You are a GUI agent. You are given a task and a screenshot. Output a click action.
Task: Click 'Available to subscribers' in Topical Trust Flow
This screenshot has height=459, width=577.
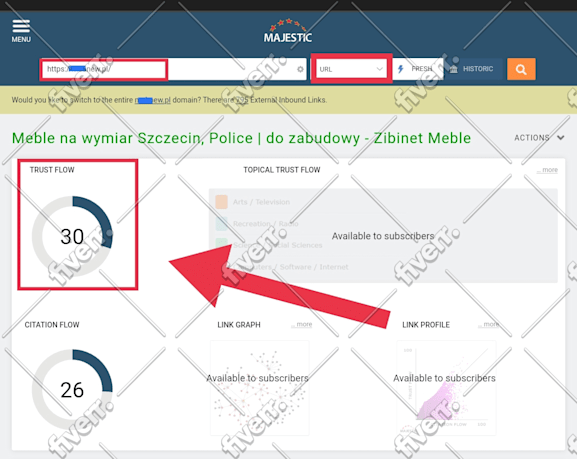(x=383, y=236)
